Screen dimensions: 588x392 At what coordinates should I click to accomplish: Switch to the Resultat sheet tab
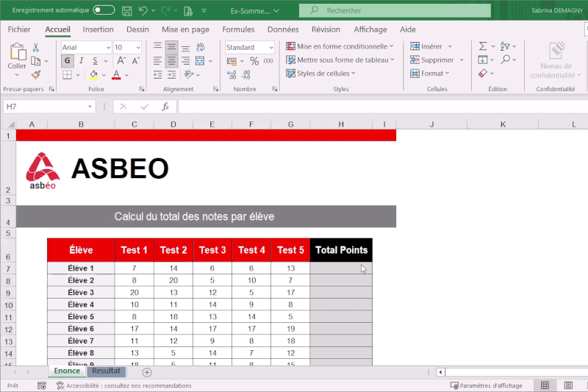[x=106, y=371]
